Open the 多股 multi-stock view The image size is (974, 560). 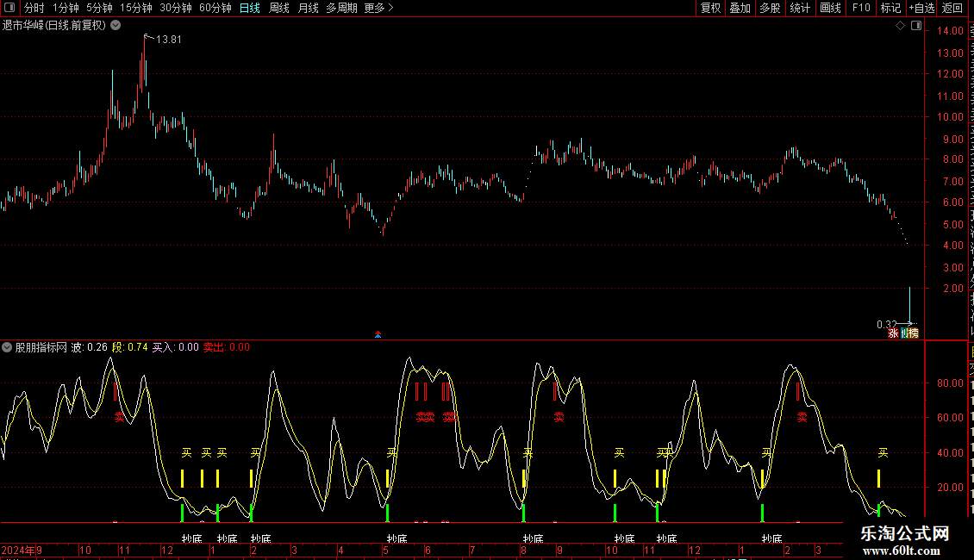pos(771,8)
